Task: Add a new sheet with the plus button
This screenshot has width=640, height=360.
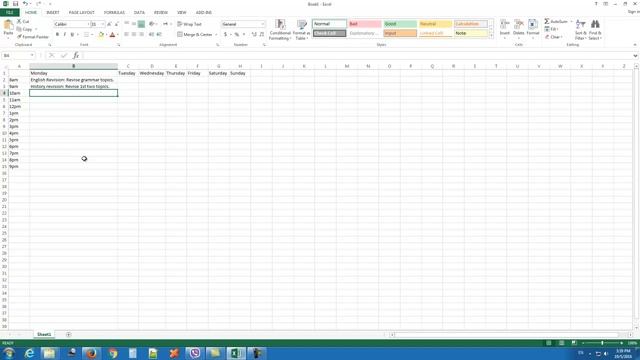Action: point(69,335)
